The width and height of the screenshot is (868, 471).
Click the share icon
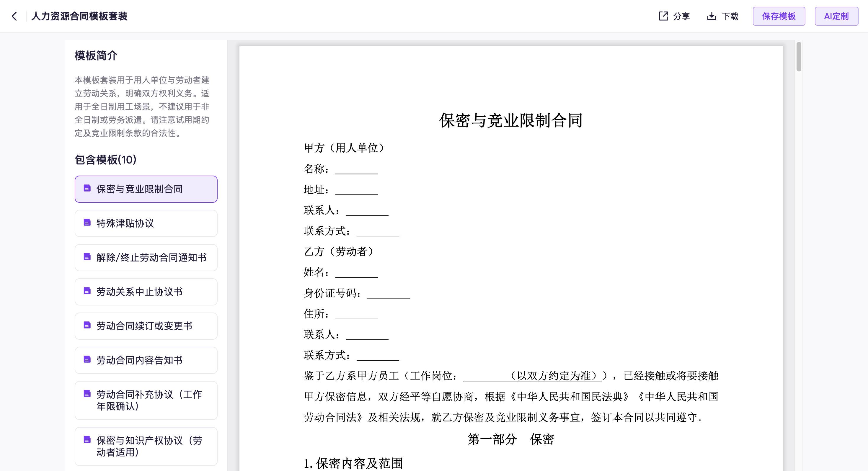click(x=663, y=16)
